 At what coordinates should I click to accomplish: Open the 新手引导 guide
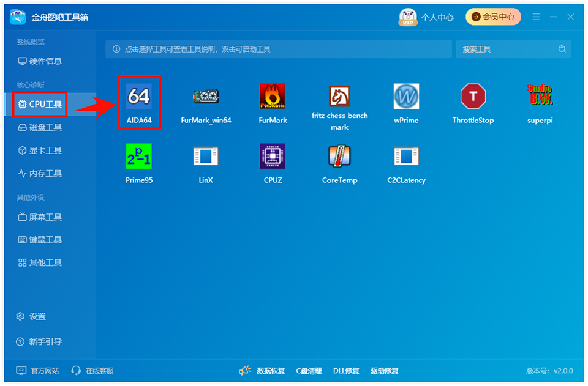point(39,342)
